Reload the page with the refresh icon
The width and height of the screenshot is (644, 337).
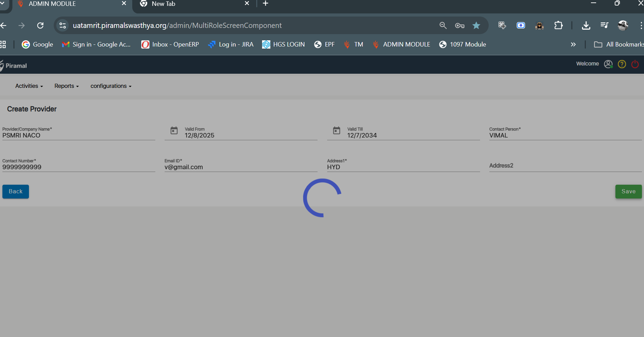[40, 25]
